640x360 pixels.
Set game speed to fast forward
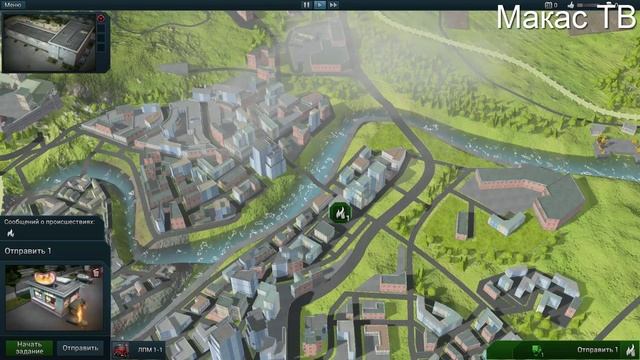click(333, 5)
